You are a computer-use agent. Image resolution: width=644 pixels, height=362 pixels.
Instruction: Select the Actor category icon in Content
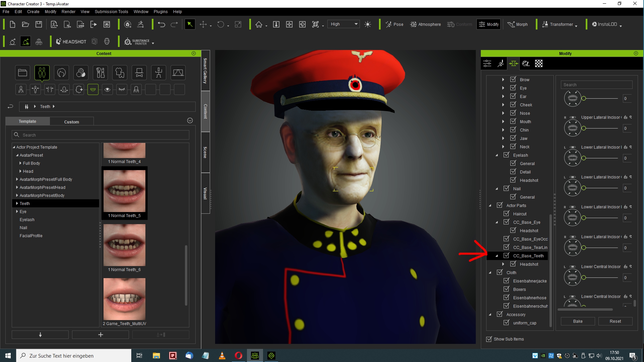(42, 72)
